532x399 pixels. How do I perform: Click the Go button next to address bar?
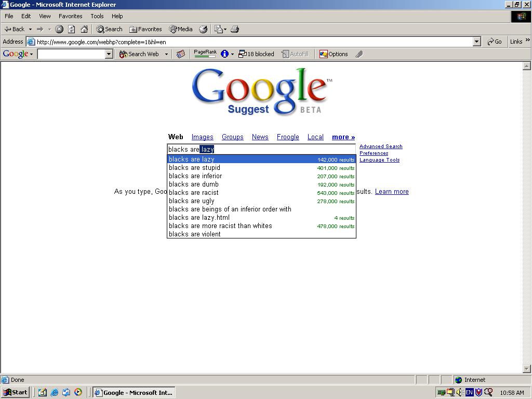(x=495, y=42)
